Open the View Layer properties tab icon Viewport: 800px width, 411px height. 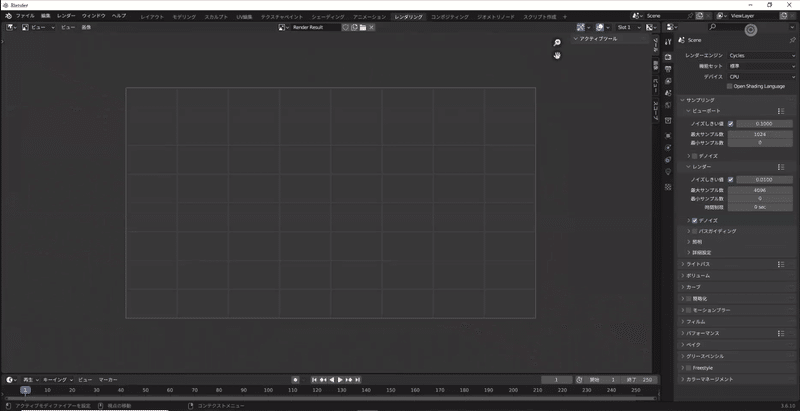tap(668, 81)
